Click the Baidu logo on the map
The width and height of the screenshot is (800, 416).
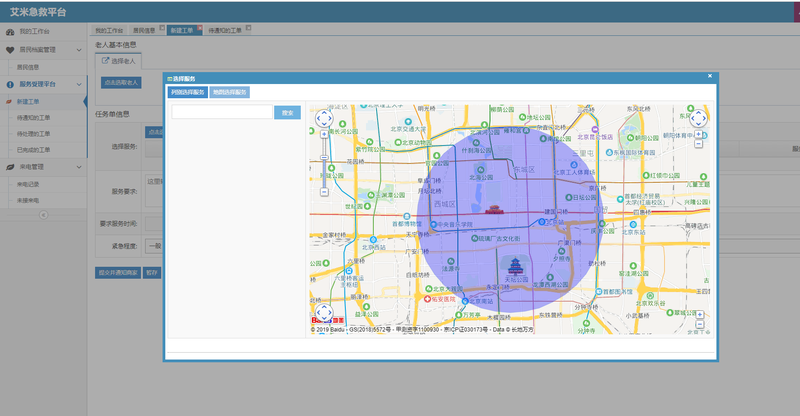327,321
